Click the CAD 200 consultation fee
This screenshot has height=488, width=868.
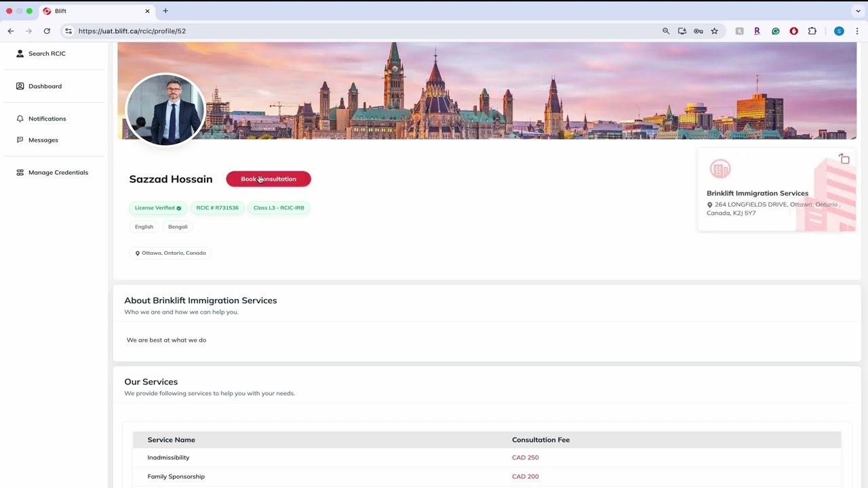point(526,476)
